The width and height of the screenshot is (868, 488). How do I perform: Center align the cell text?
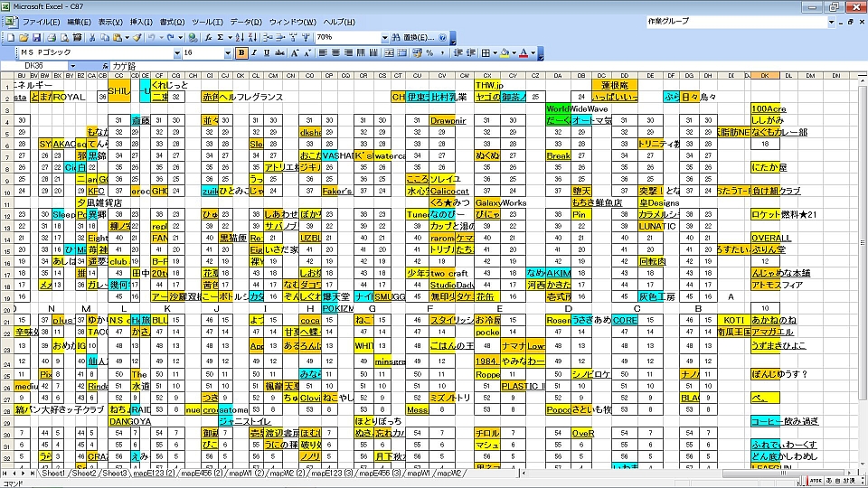[335, 53]
